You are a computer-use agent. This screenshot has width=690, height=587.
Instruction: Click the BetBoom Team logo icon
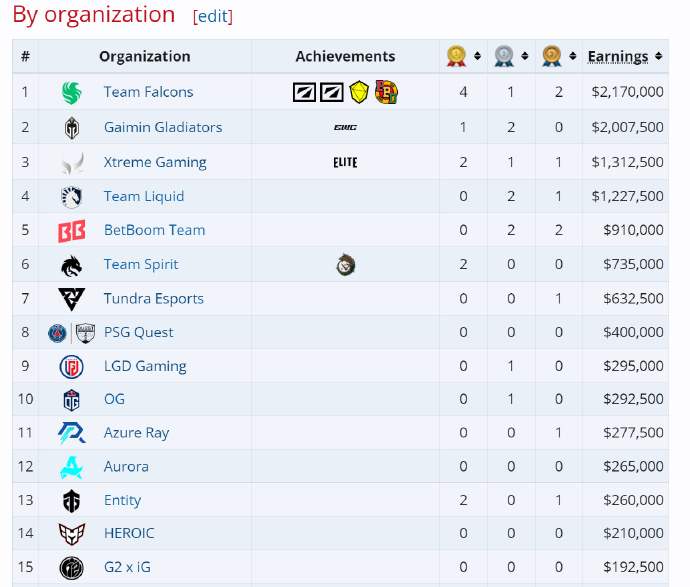72,230
